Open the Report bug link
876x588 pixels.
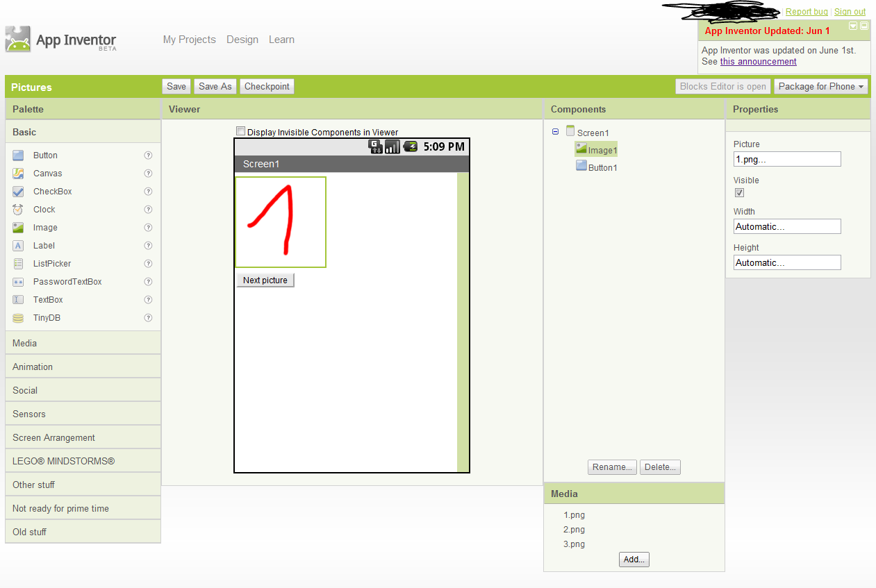point(807,12)
